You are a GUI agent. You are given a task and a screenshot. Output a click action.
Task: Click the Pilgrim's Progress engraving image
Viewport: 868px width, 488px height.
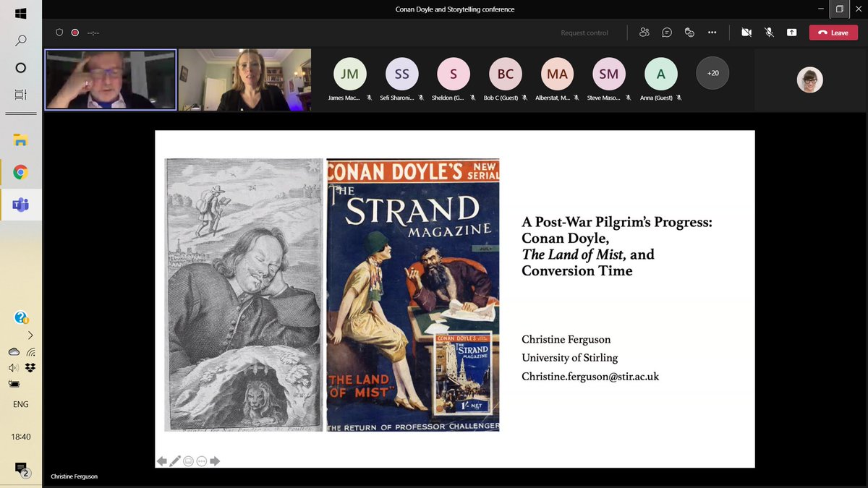point(244,295)
